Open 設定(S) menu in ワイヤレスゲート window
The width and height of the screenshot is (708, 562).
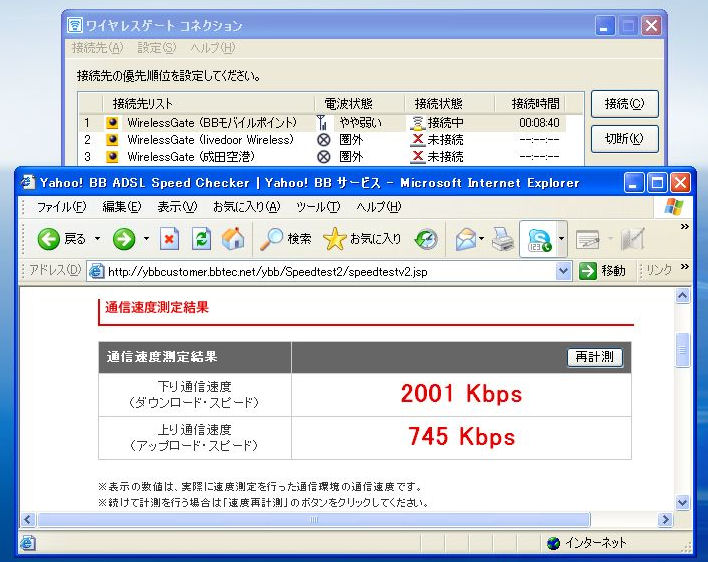pos(156,48)
